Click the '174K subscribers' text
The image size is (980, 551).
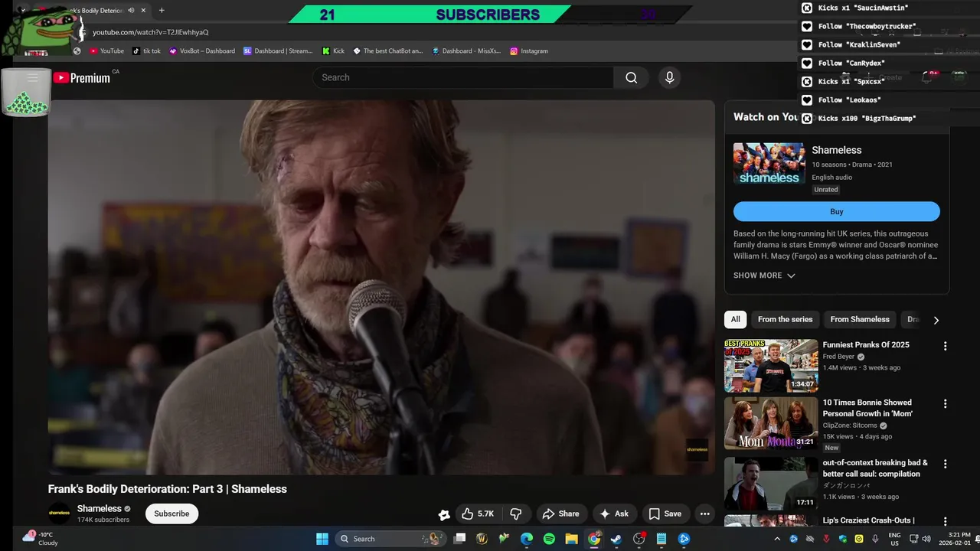click(x=103, y=520)
